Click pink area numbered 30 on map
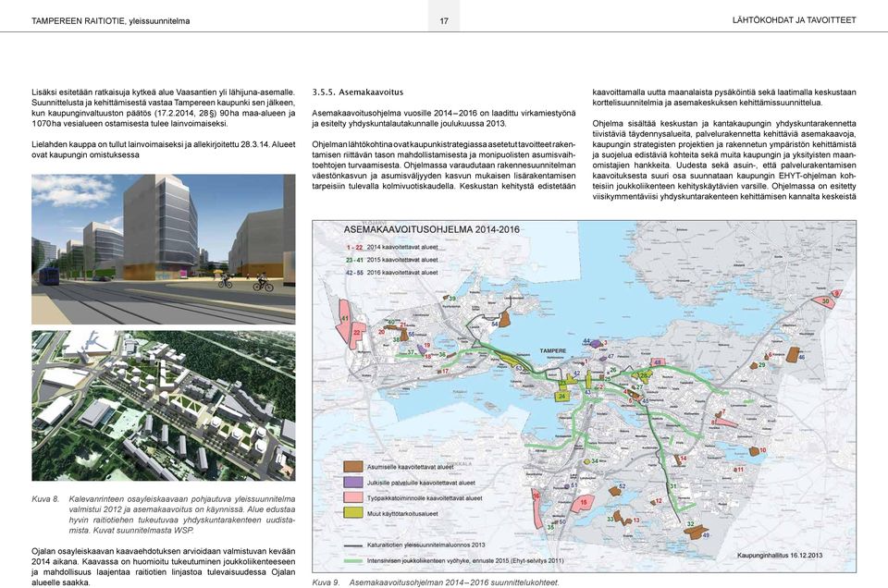888x588 pixels. click(x=824, y=301)
